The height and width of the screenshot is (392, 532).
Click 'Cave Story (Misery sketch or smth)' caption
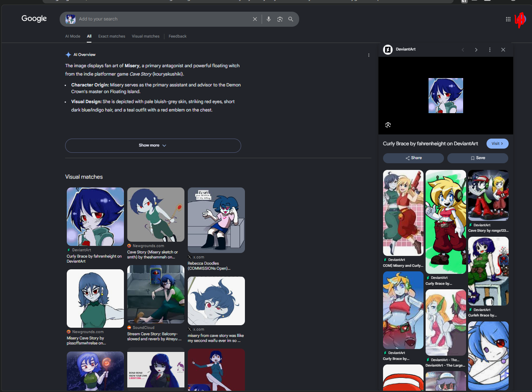(153, 255)
